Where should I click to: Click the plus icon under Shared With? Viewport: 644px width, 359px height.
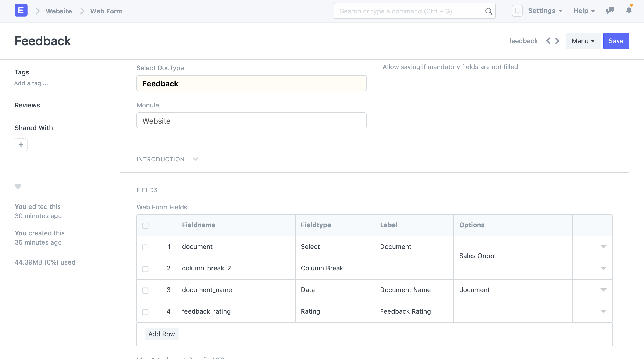pos(21,145)
